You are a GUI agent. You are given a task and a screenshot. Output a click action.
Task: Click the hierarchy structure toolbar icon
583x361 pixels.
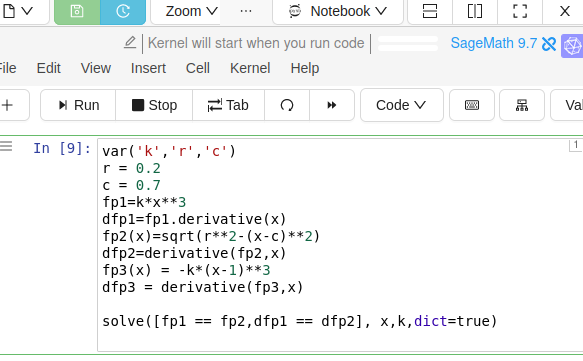(522, 105)
